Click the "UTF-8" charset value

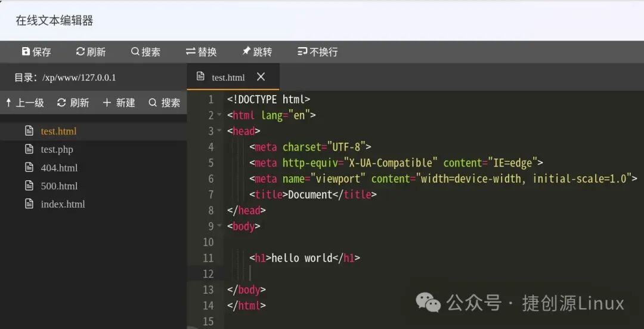click(x=346, y=147)
